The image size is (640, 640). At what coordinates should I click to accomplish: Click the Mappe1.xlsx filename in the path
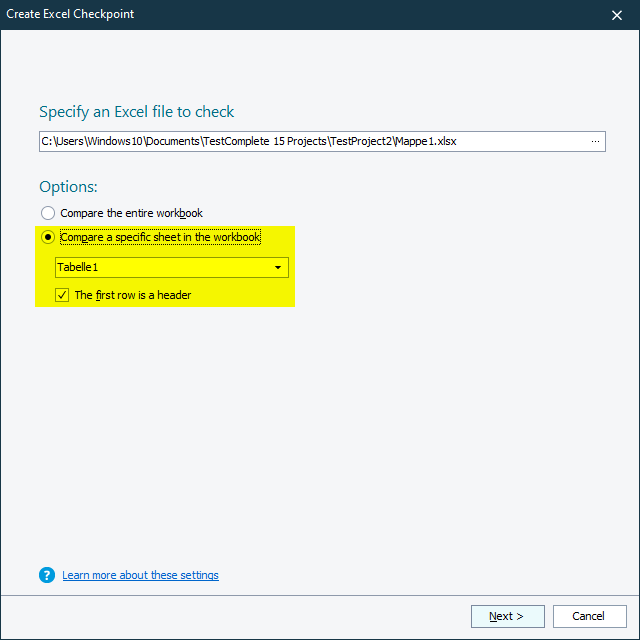[x=427, y=141]
